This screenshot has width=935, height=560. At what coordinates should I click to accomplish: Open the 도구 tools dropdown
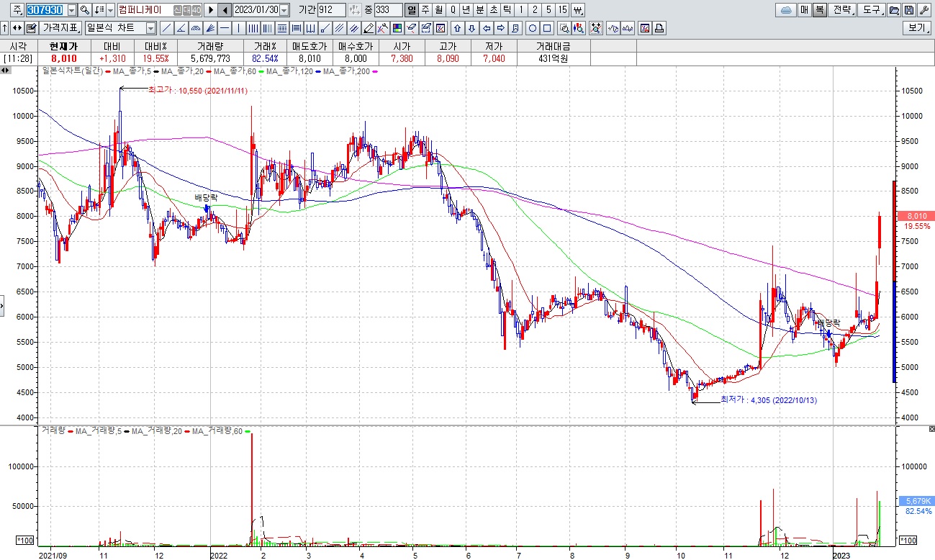click(x=872, y=10)
